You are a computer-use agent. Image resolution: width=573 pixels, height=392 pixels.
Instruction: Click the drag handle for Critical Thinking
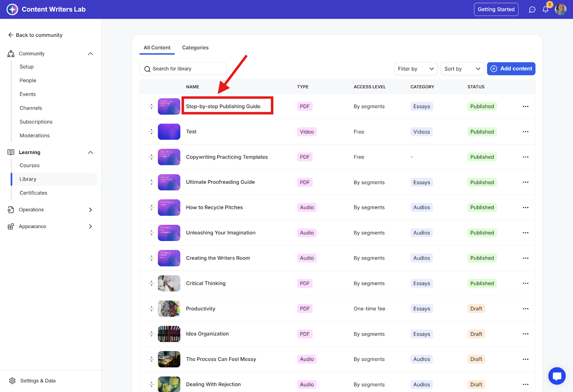(151, 284)
